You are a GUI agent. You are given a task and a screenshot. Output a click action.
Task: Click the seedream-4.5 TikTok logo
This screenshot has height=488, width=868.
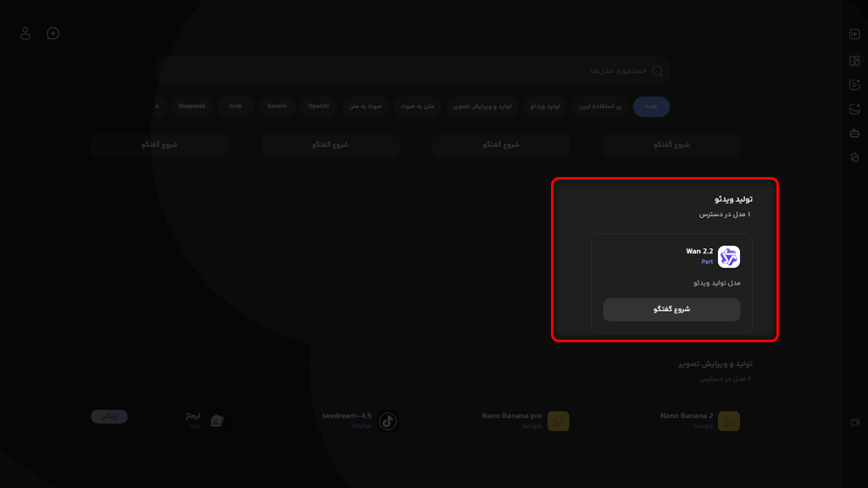(387, 421)
